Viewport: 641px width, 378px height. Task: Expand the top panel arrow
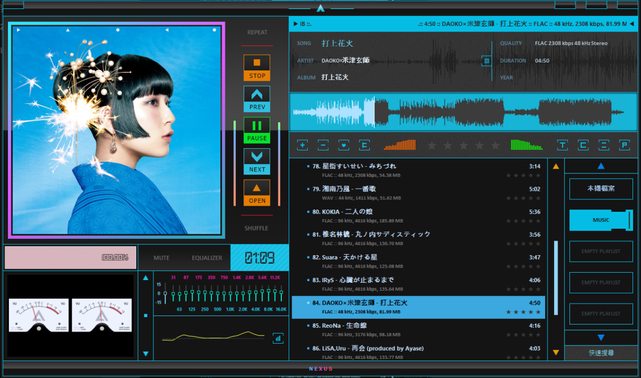coord(320,8)
